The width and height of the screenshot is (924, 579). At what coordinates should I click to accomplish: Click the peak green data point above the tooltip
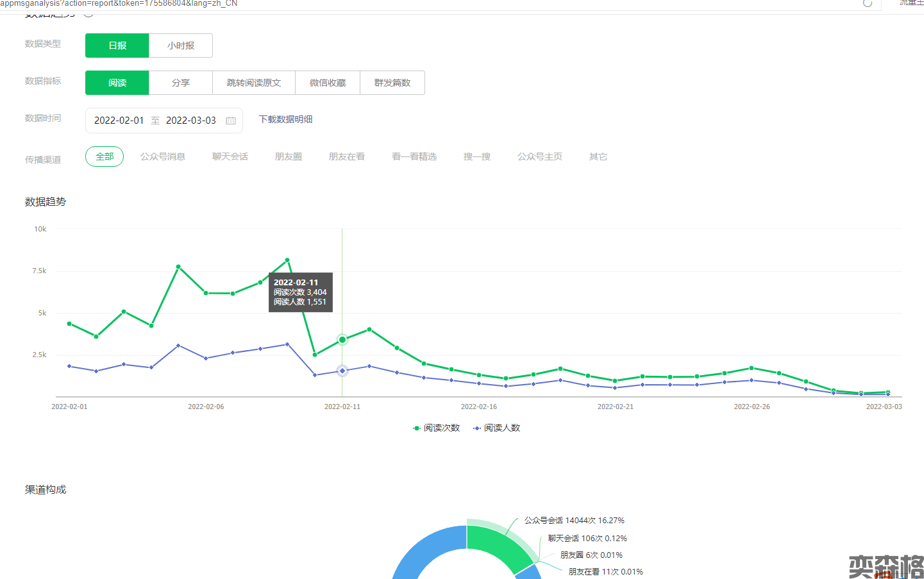pyautogui.click(x=287, y=260)
